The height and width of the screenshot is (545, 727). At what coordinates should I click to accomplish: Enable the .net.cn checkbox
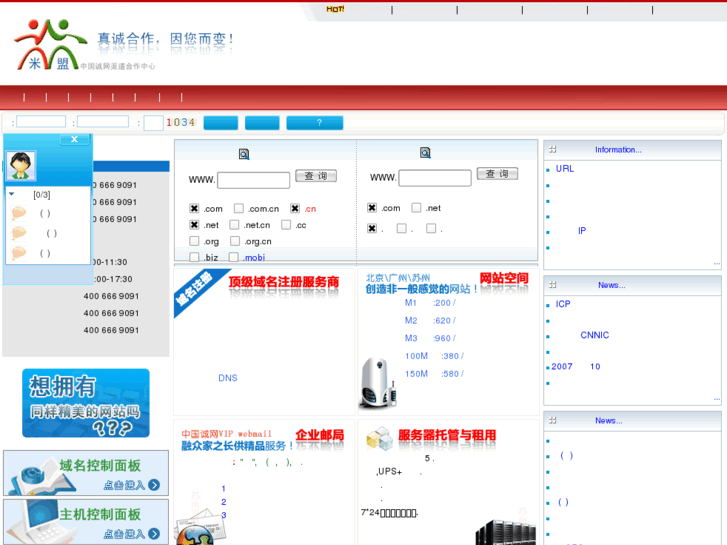pos(235,224)
